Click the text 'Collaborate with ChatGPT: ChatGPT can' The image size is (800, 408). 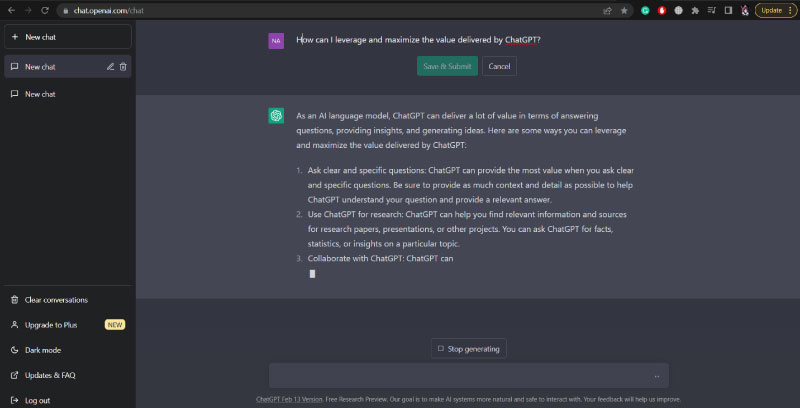click(x=381, y=259)
